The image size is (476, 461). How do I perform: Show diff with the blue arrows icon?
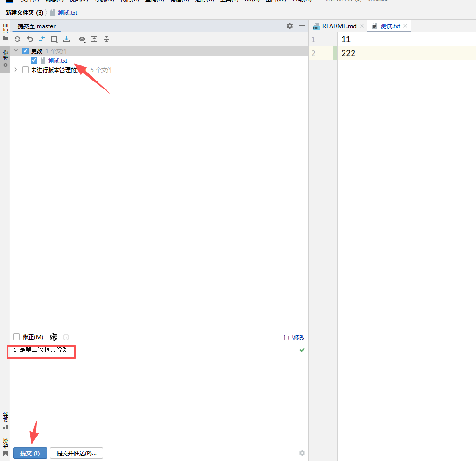coord(42,39)
